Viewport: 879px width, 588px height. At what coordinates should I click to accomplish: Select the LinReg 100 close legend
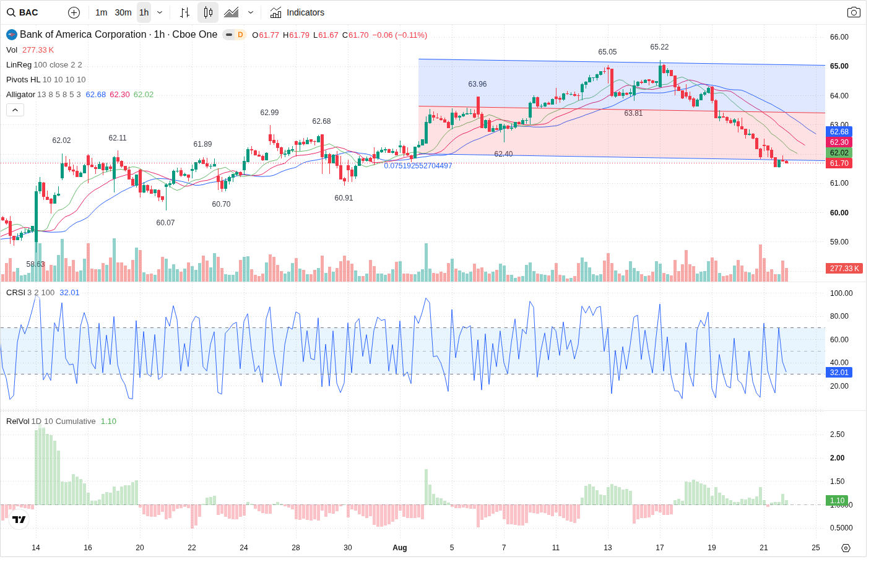click(44, 65)
